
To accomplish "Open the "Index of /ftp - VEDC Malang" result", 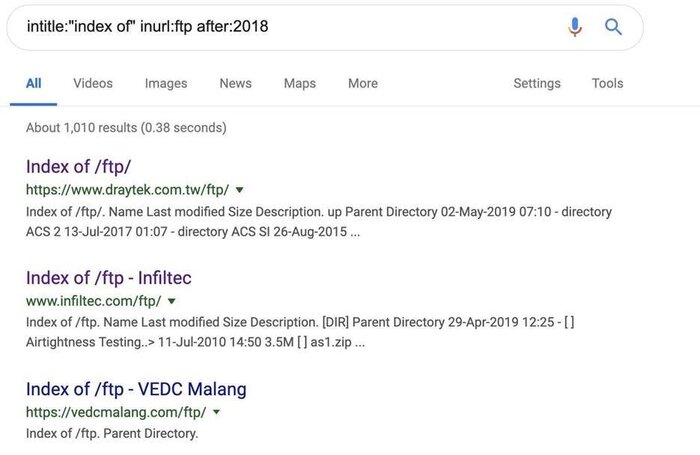I will pyautogui.click(x=136, y=389).
